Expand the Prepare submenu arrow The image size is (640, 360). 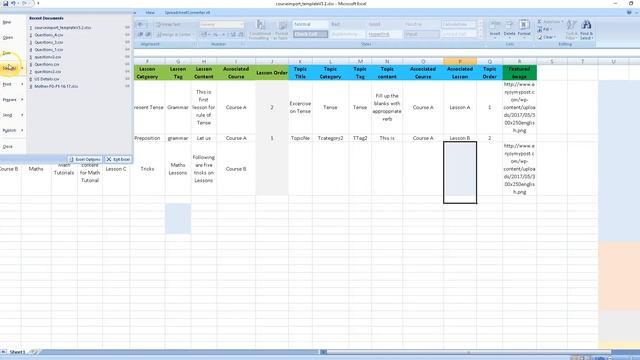tap(22, 100)
